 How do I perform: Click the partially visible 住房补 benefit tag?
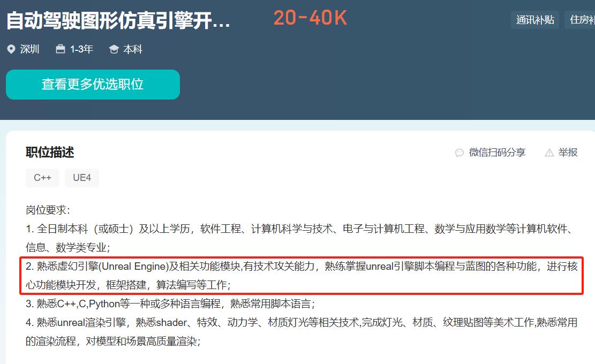[x=581, y=20]
